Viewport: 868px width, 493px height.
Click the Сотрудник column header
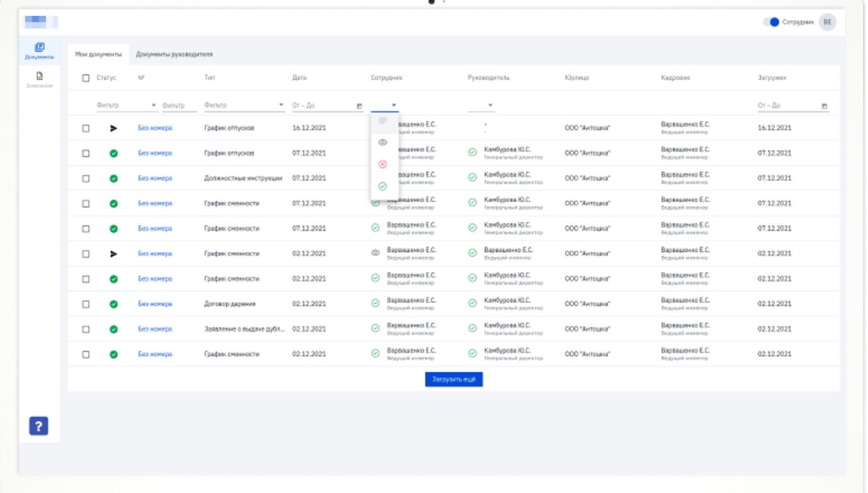(x=387, y=78)
